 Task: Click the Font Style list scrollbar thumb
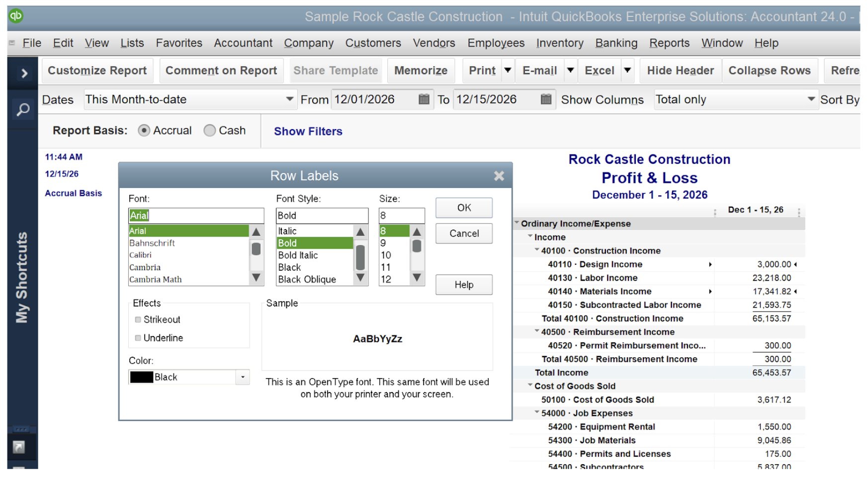(x=360, y=257)
